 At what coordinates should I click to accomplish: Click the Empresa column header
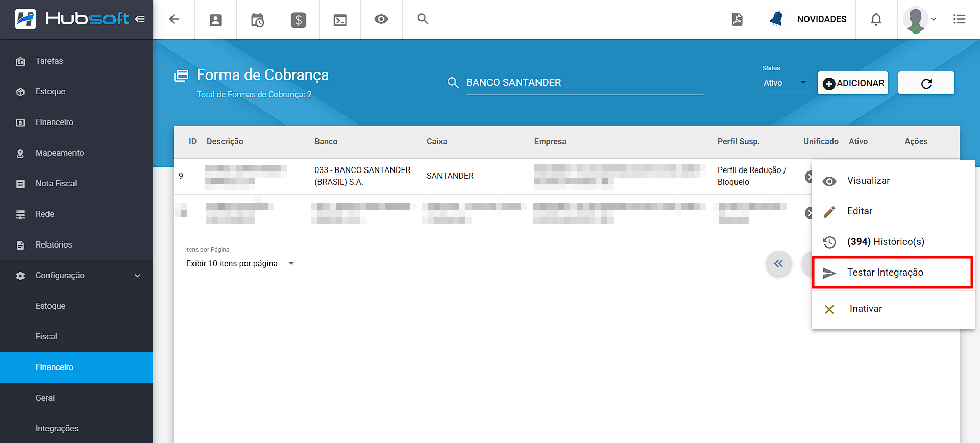pos(550,142)
